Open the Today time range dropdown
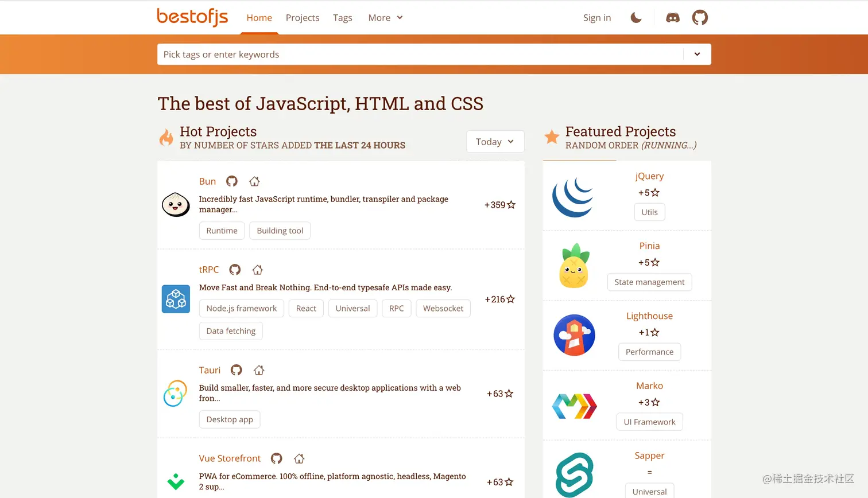Viewport: 868px width, 498px height. coord(495,142)
